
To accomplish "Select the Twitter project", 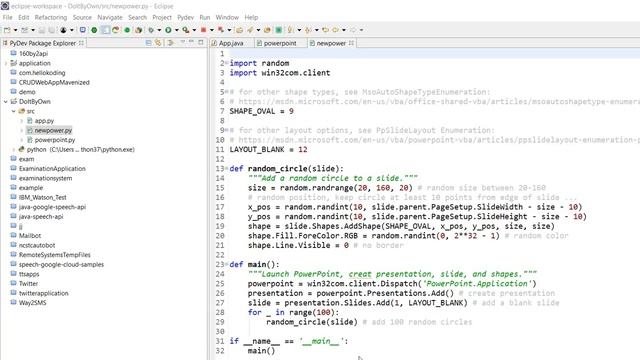I will (x=28, y=283).
